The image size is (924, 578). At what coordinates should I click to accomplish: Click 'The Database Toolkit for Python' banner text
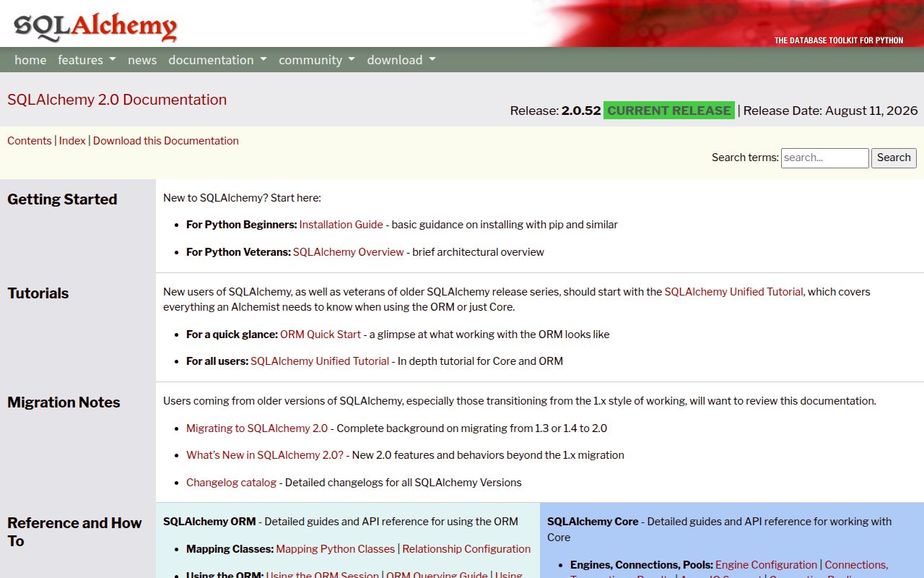click(x=839, y=40)
